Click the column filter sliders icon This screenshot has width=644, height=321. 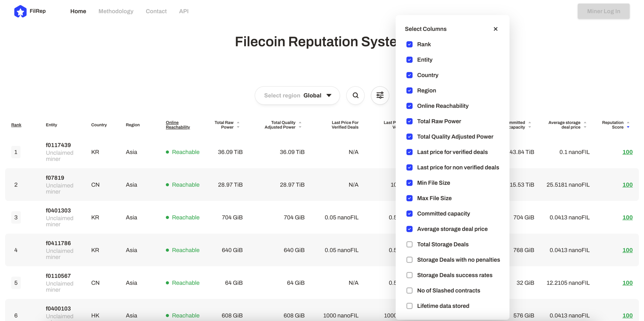[x=380, y=95]
